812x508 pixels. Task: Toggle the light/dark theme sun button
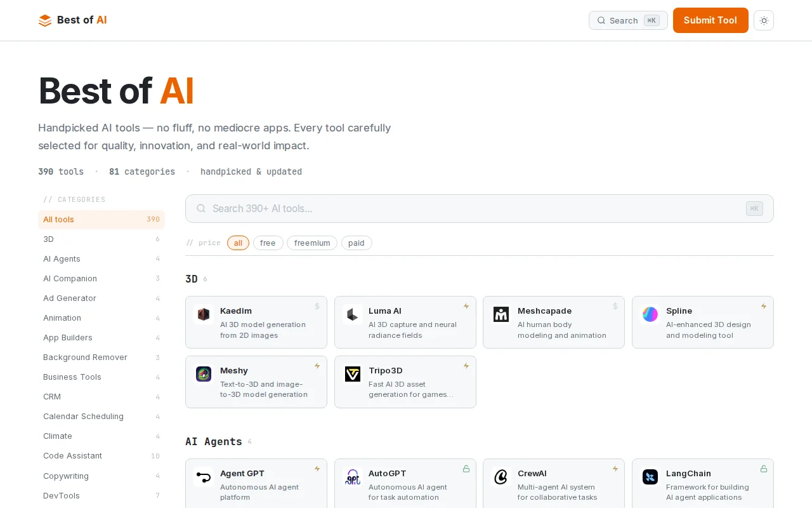764,20
